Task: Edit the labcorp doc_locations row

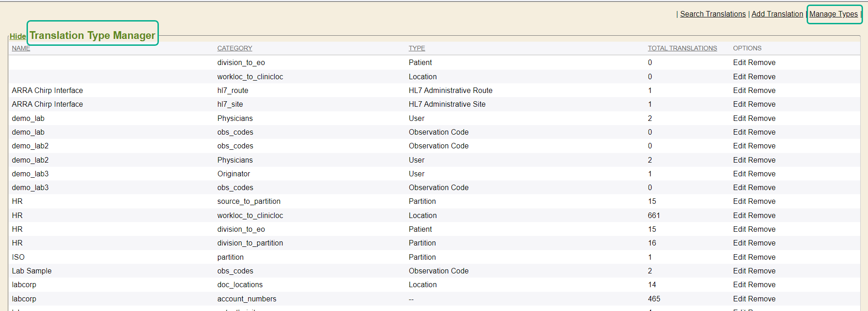Action: pos(739,285)
